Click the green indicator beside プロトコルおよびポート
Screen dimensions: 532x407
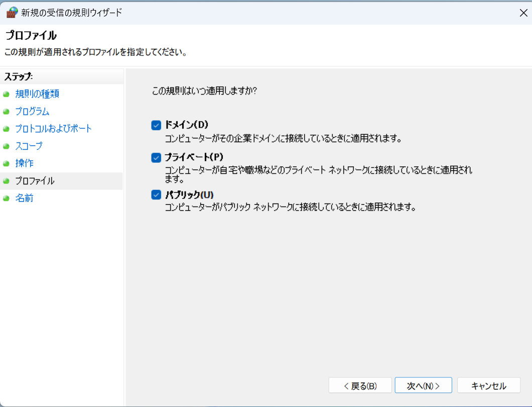(x=6, y=129)
